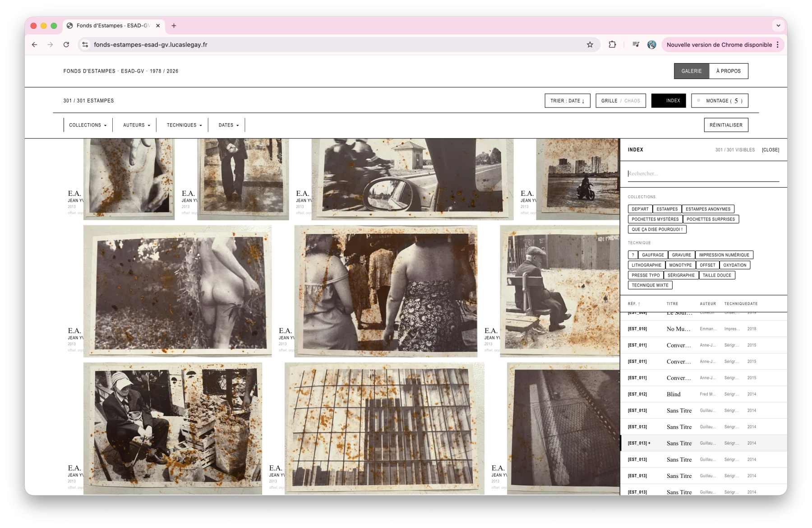Expand the Techniques filter dropdown

pyautogui.click(x=185, y=125)
